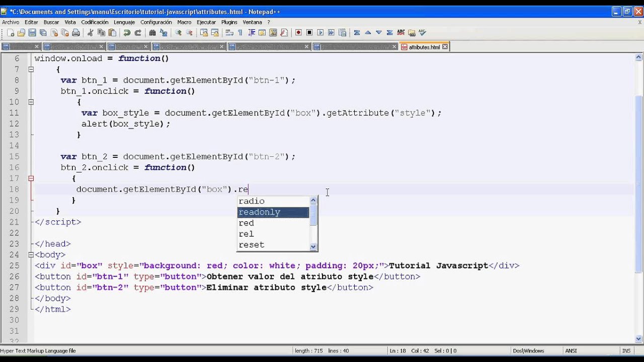Click the ABC spell-check toolbar icon
Screen dimensions: 644x362
click(x=401, y=33)
